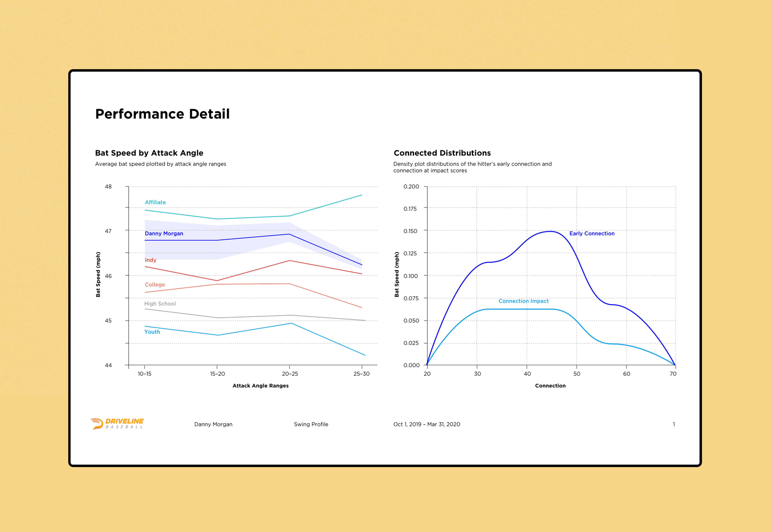
Task: Click the Early Connection curve label
Action: pyautogui.click(x=592, y=233)
